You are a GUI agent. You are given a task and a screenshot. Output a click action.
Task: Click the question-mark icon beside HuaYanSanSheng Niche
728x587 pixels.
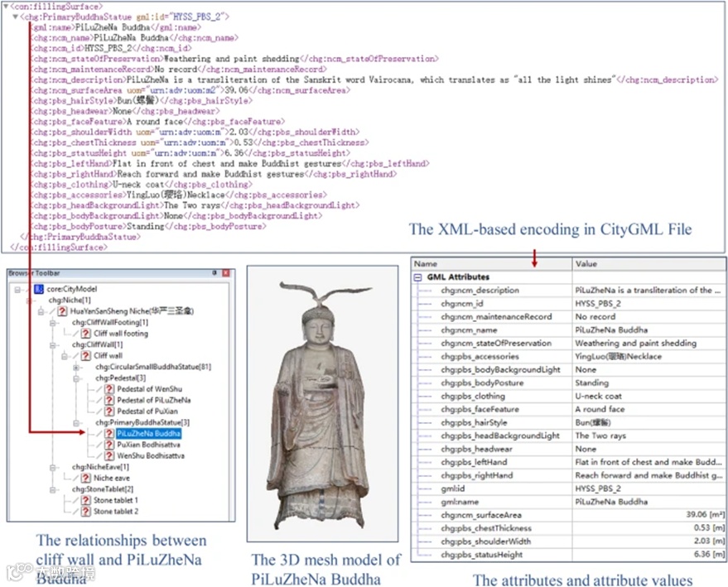(62, 311)
